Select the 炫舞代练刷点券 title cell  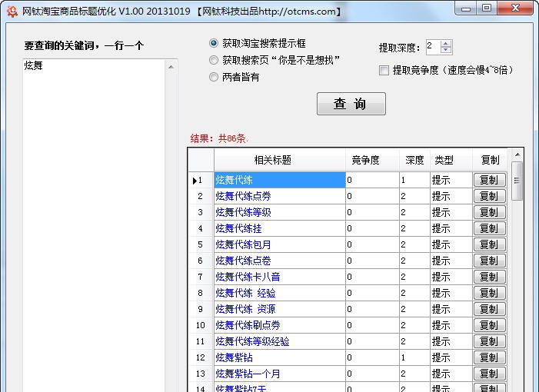[x=279, y=325]
